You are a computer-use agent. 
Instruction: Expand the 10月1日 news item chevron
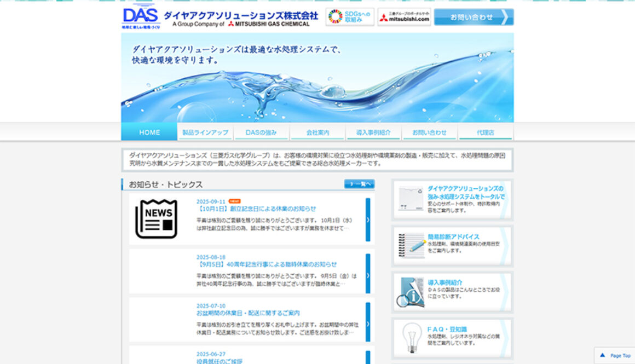coord(368,219)
